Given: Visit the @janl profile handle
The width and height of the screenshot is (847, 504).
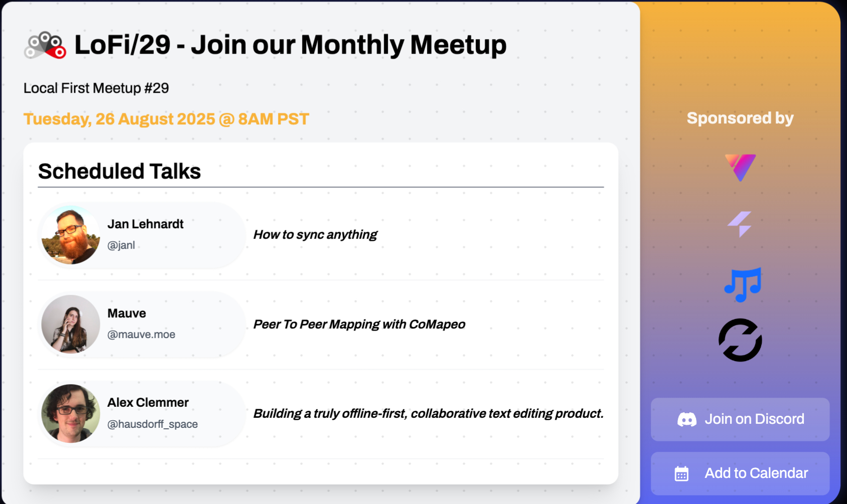Looking at the screenshot, I should tap(121, 245).
